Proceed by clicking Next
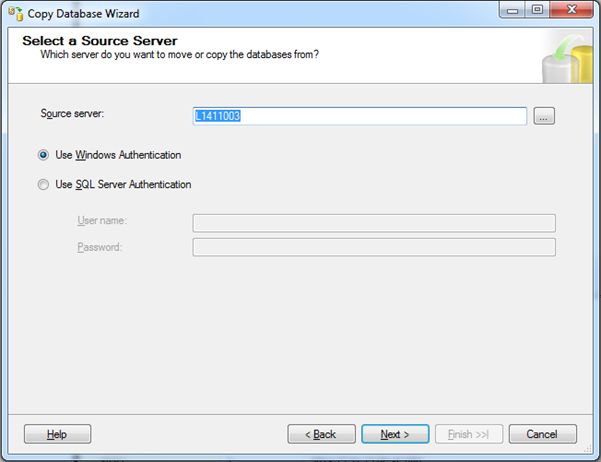Screen dimensions: 601x462 pyautogui.click(x=395, y=434)
